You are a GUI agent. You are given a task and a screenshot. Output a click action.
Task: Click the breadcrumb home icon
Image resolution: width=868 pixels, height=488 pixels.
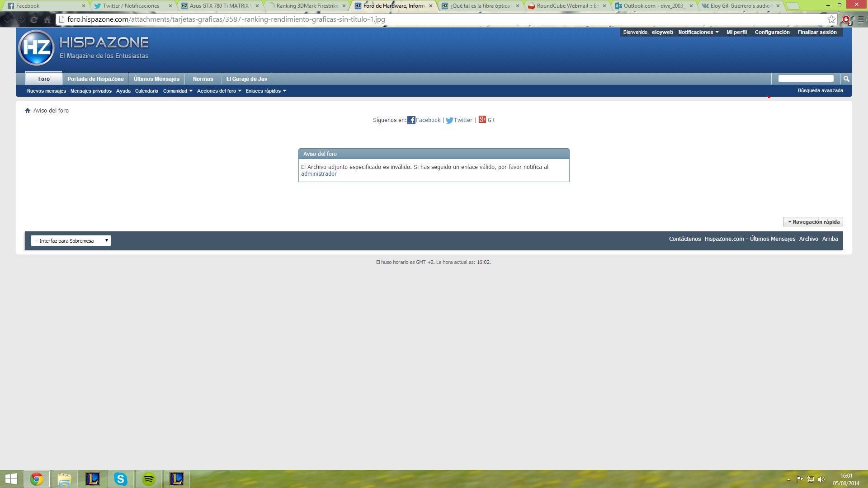[x=28, y=111]
